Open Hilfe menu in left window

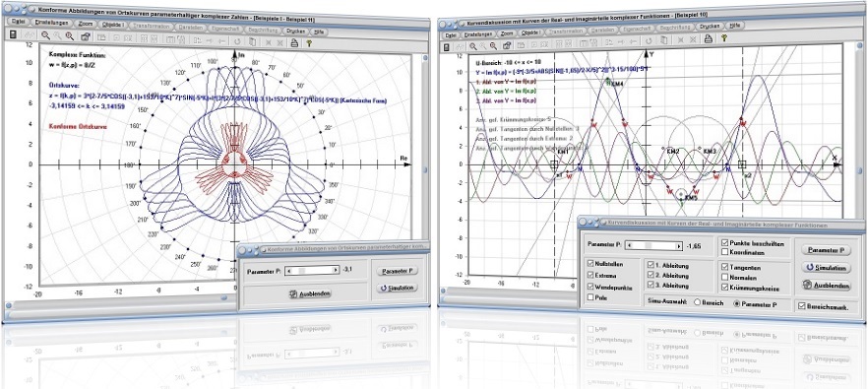pyautogui.click(x=320, y=32)
